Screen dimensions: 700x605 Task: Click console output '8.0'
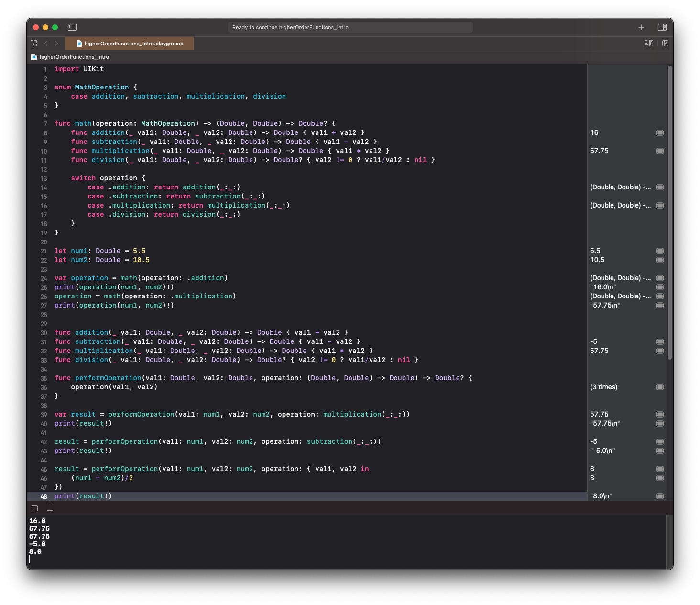(x=35, y=551)
